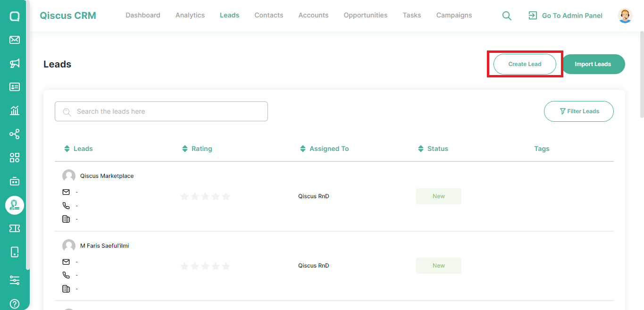Click the company building icon for M Faris Saeful'ilmi
The width and height of the screenshot is (644, 310).
(66, 289)
